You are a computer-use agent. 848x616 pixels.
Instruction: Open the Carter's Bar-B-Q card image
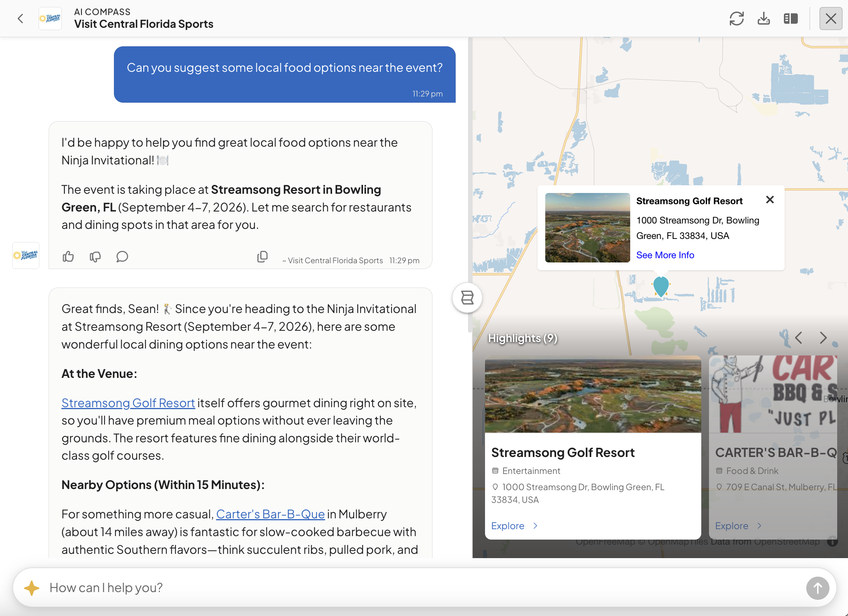click(x=773, y=394)
